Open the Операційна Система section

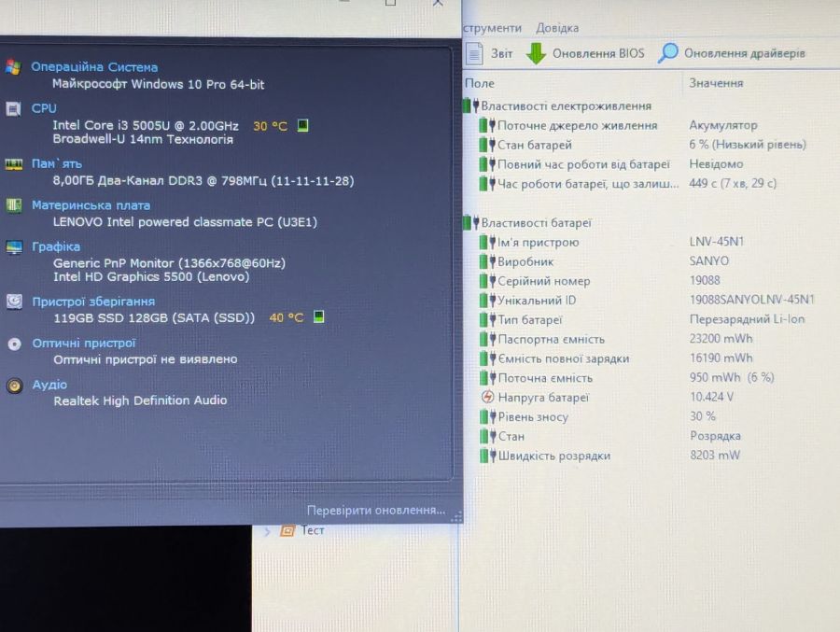(x=94, y=67)
